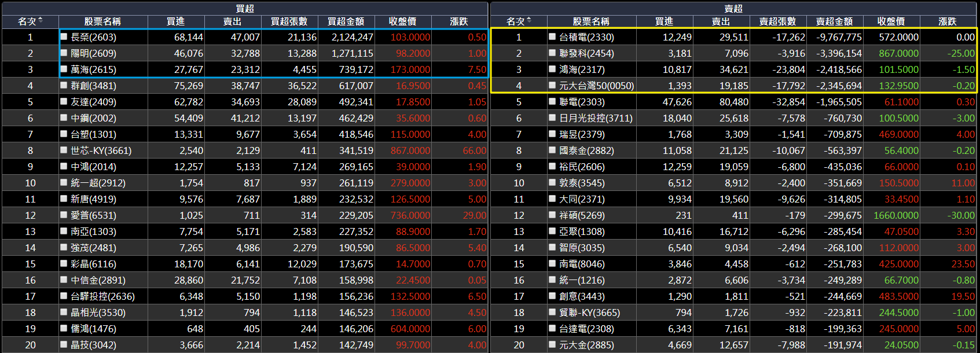Open stock name 裕民(2606)
Image resolution: width=980 pixels, height=353 pixels.
click(x=582, y=167)
